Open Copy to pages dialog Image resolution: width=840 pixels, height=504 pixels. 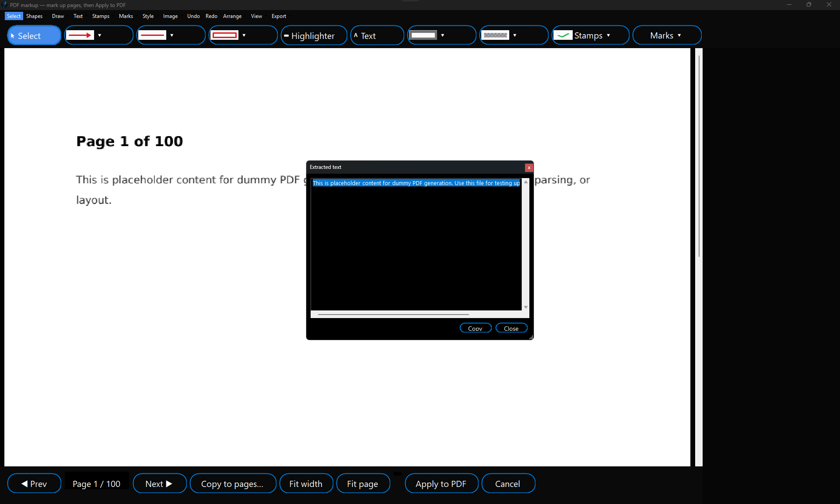[x=233, y=483]
